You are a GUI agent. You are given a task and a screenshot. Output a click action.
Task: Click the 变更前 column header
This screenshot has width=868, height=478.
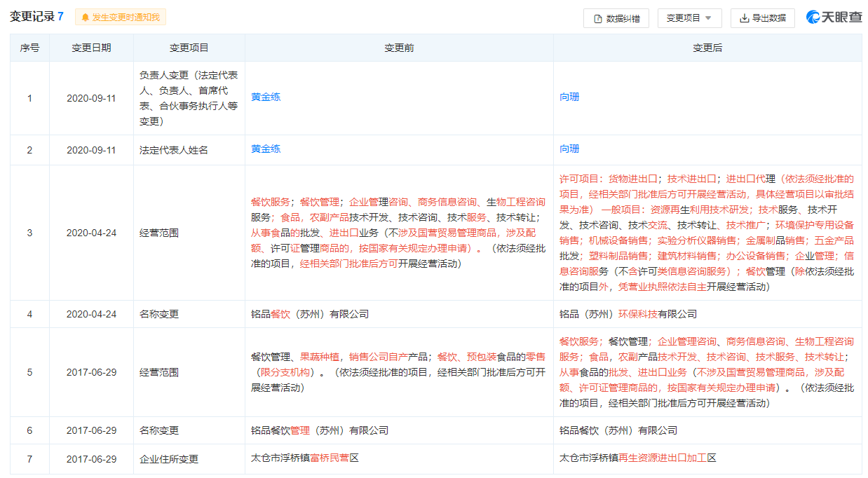pyautogui.click(x=399, y=48)
